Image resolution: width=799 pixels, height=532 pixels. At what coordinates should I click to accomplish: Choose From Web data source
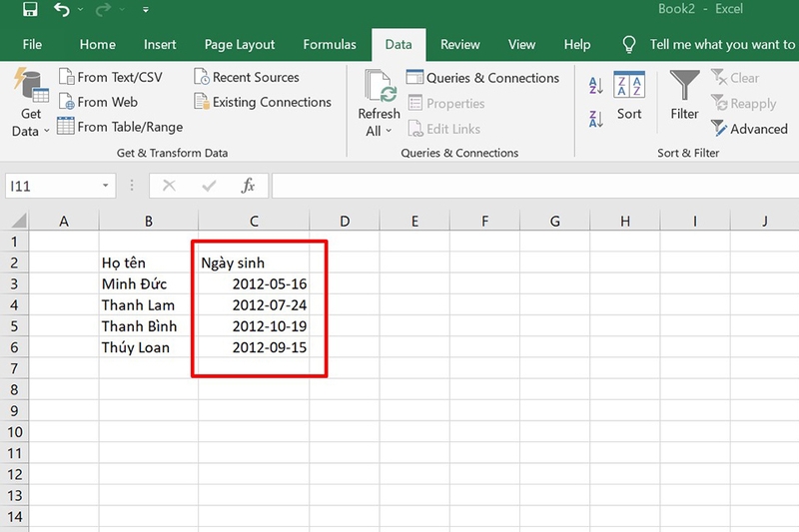(x=98, y=102)
